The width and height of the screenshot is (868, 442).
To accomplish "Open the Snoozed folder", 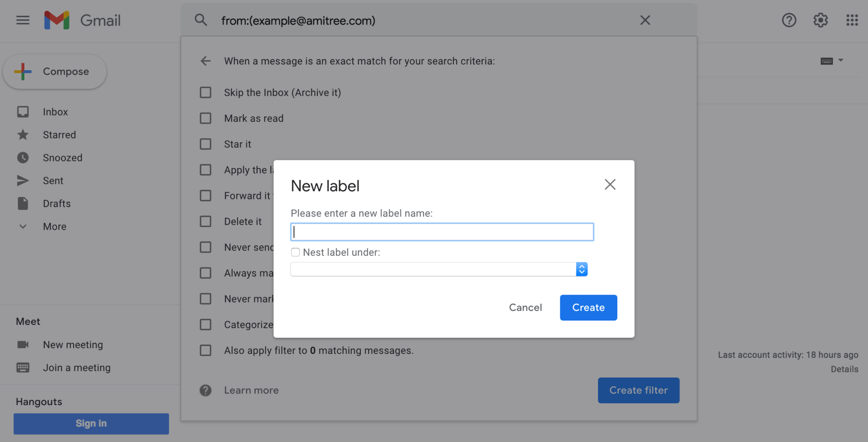I will pos(63,157).
